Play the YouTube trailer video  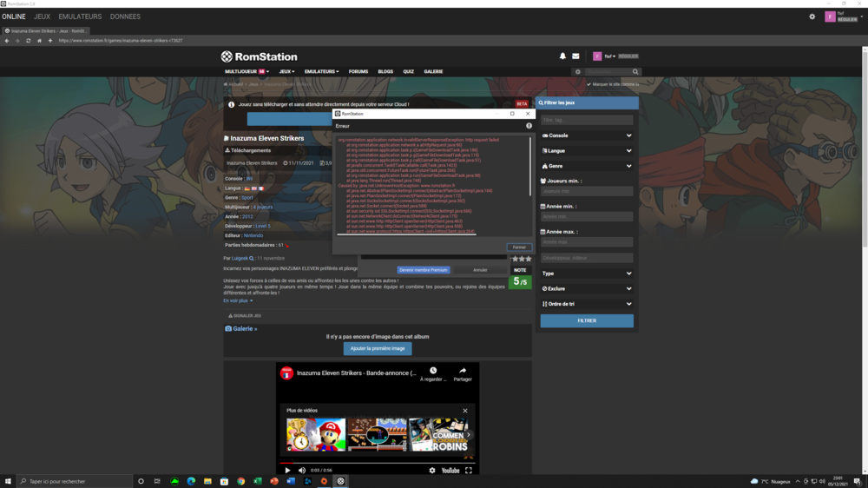pyautogui.click(x=287, y=471)
